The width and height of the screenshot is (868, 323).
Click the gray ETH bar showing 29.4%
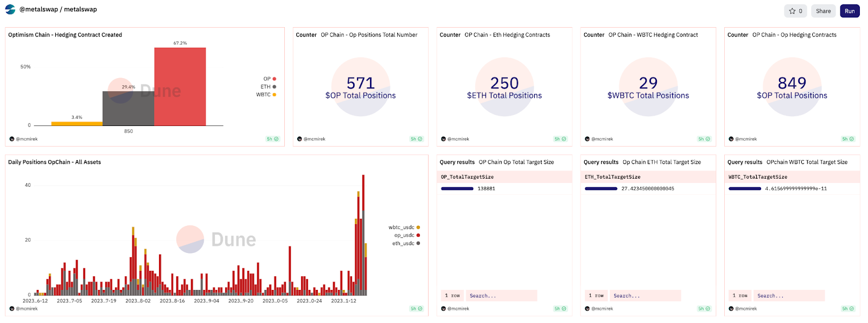tap(129, 109)
